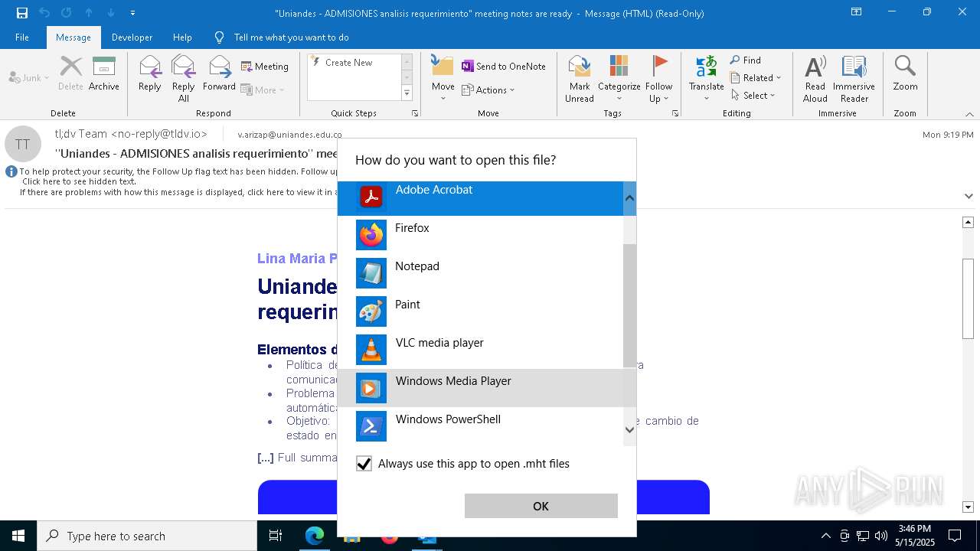Click the app list scroll down arrow
The width and height of the screenshot is (980, 551).
[x=629, y=429]
